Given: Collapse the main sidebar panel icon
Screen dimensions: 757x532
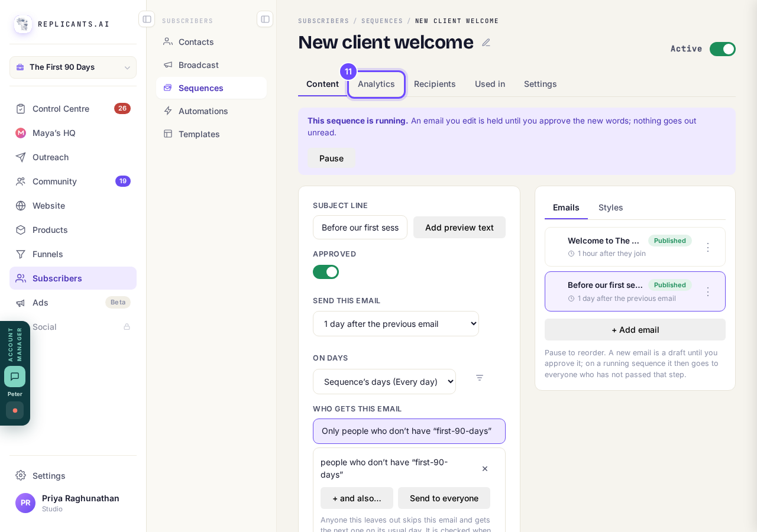Looking at the screenshot, I should tap(147, 19).
